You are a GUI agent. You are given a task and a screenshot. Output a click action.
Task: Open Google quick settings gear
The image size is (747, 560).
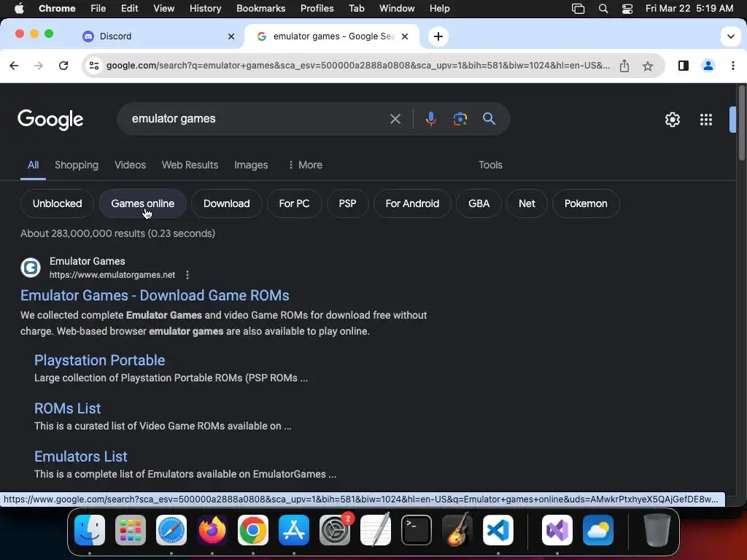[x=672, y=120]
